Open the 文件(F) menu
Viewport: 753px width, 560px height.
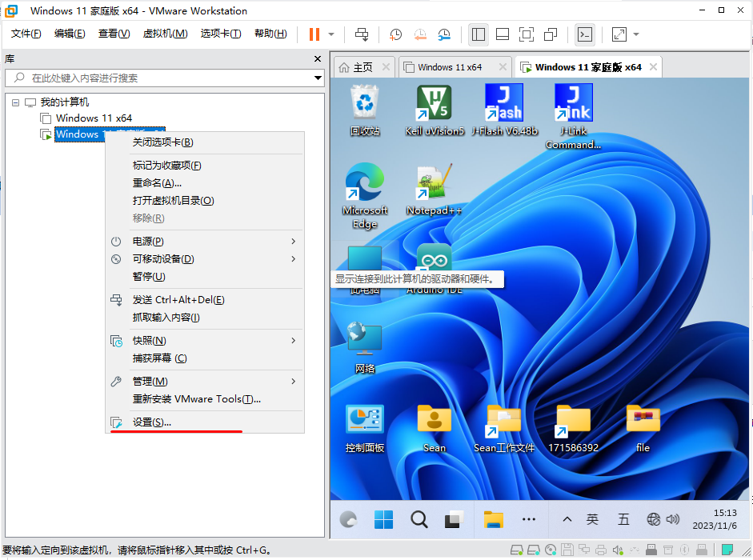(26, 33)
